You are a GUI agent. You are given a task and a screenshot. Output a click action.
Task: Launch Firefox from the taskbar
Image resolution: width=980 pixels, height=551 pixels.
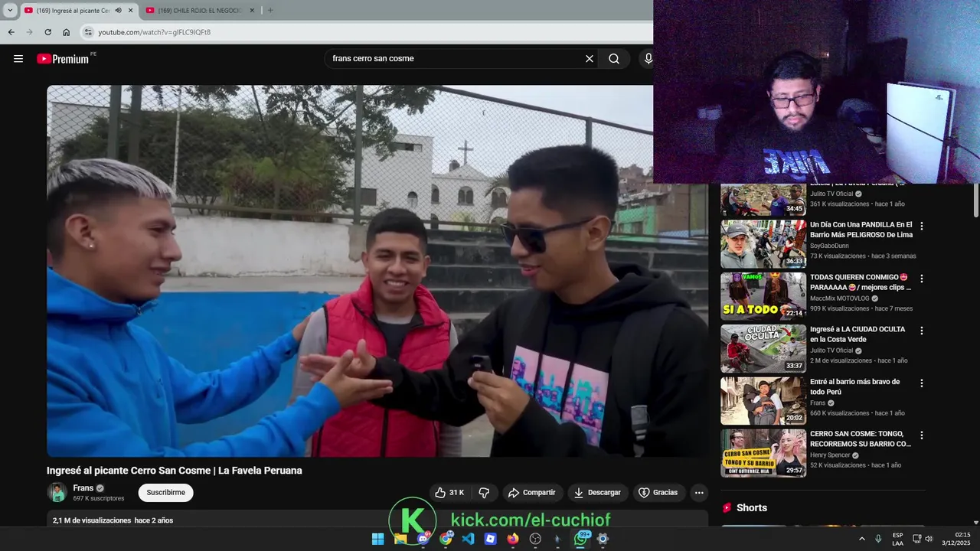click(513, 539)
